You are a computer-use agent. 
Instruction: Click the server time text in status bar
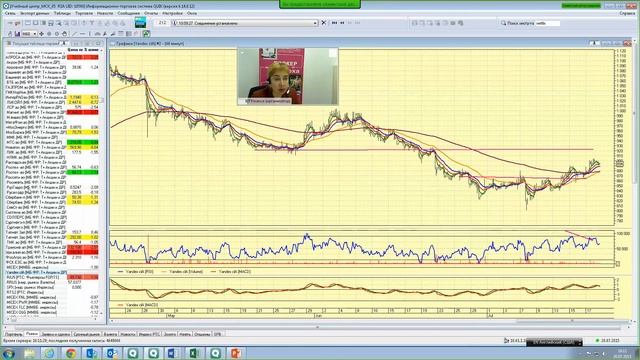coord(62,340)
